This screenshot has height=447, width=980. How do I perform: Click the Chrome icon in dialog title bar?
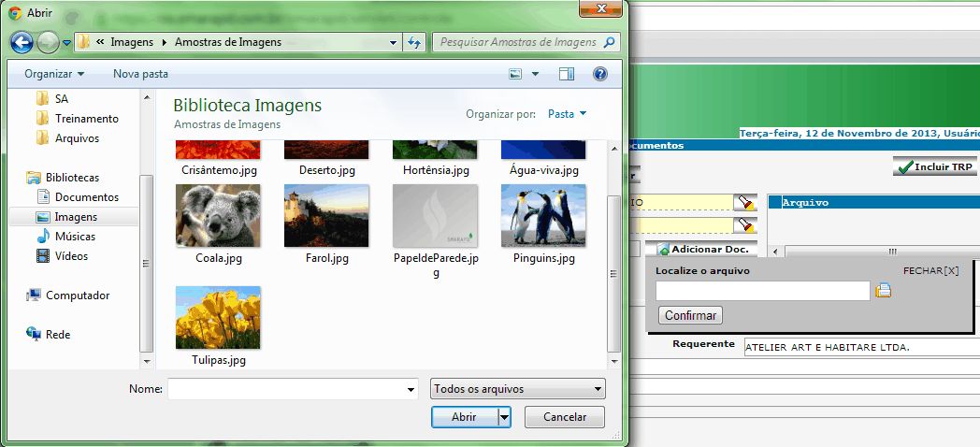(x=14, y=12)
